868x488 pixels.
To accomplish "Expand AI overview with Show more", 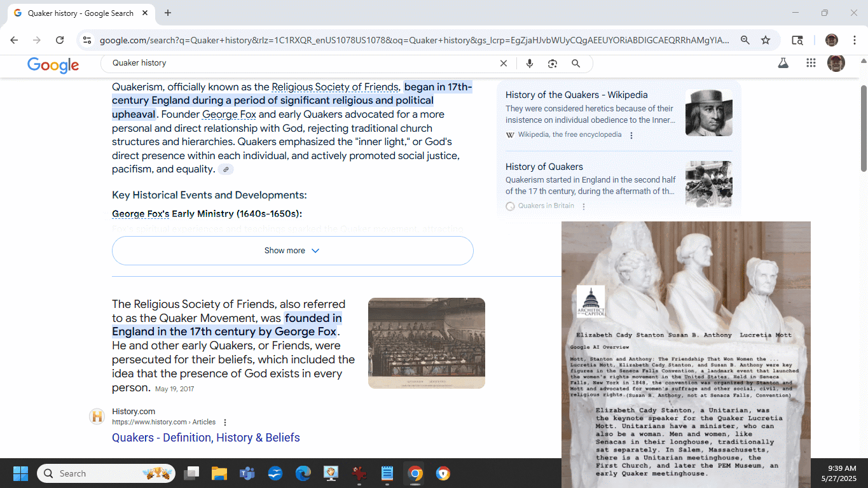I will click(293, 251).
